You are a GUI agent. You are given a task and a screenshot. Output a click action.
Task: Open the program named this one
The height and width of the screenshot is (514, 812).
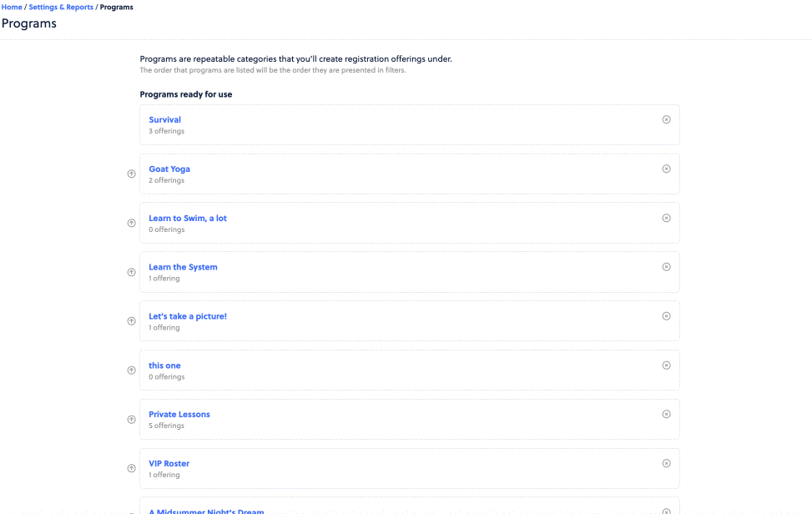tap(164, 365)
